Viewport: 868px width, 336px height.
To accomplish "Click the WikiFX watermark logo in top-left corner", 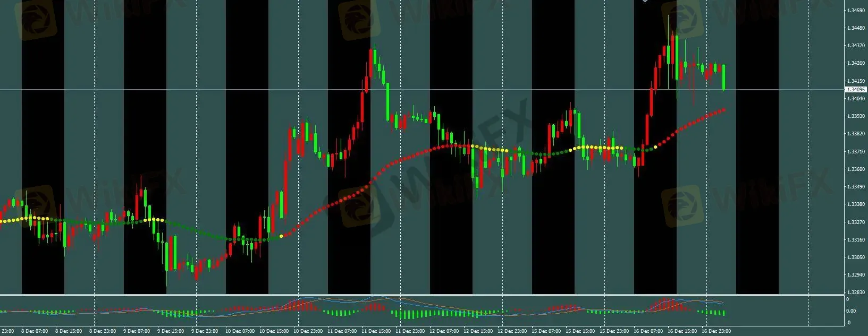I will point(36,20).
